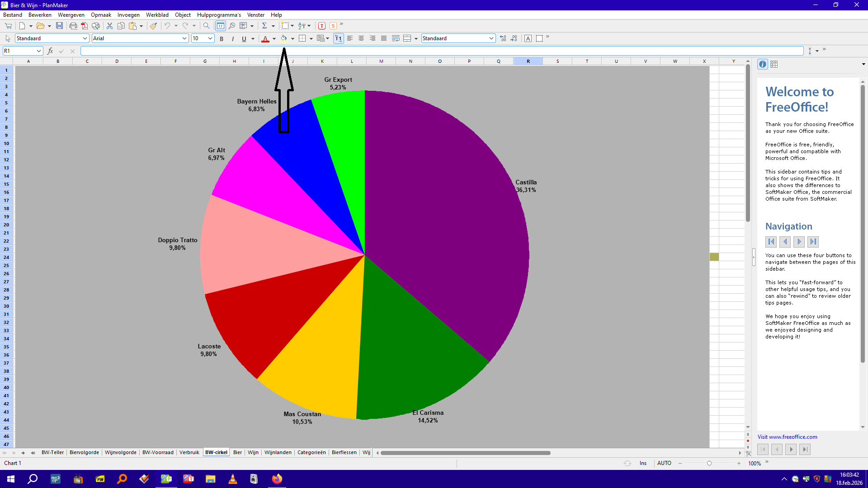Open the R1 cell address dropdown

click(39, 51)
